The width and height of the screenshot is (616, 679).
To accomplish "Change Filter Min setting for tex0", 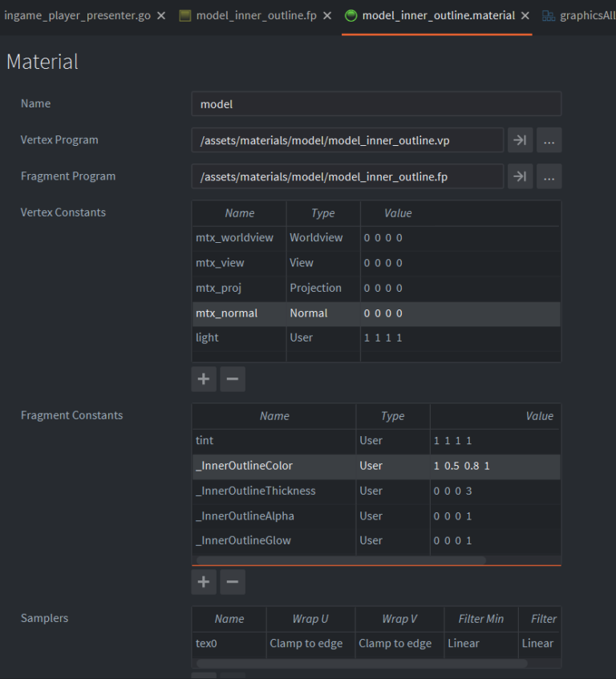I will (x=480, y=644).
